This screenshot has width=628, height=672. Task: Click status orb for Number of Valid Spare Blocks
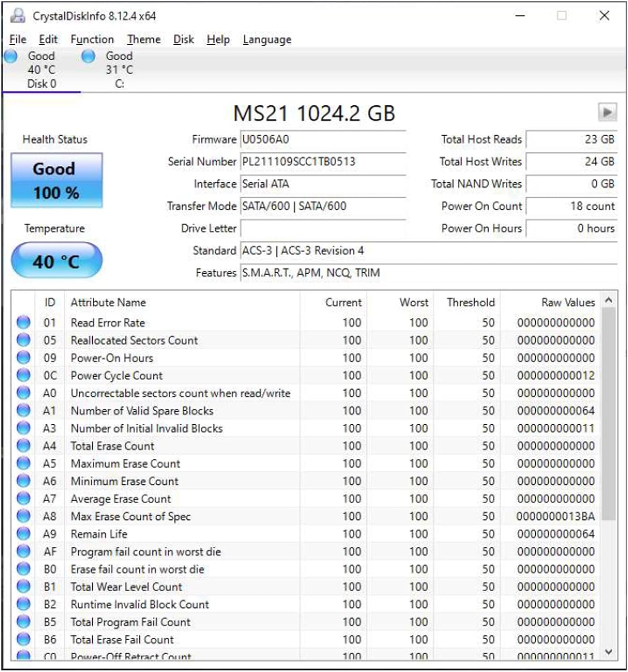23,410
